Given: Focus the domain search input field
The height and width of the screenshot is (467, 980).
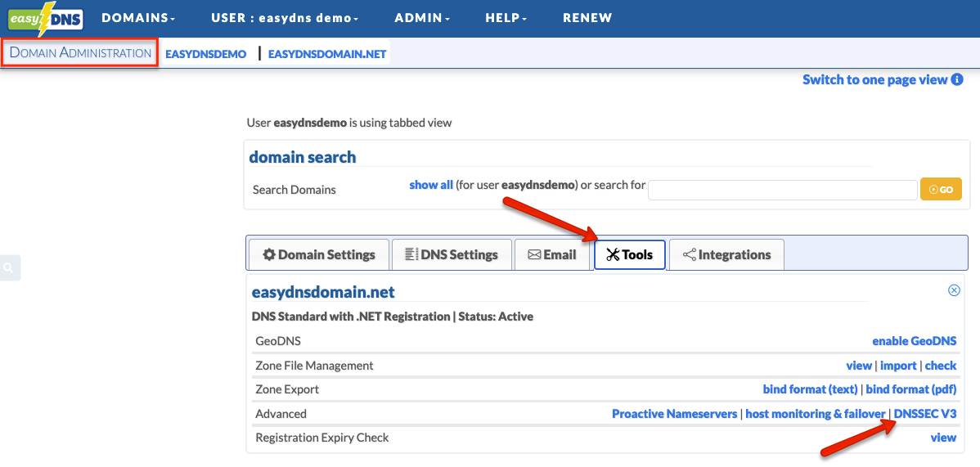Looking at the screenshot, I should (x=783, y=190).
